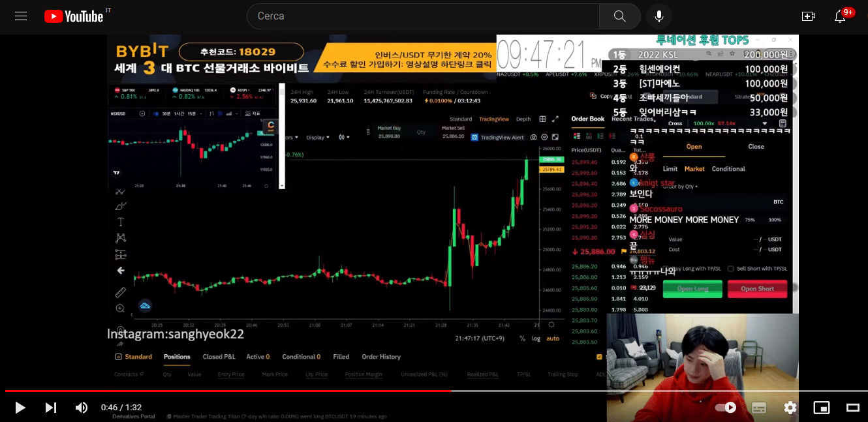Viewport: 868px width, 422px height.
Task: Open the Cross 100.00x leverage dropdown
Action: 719,123
